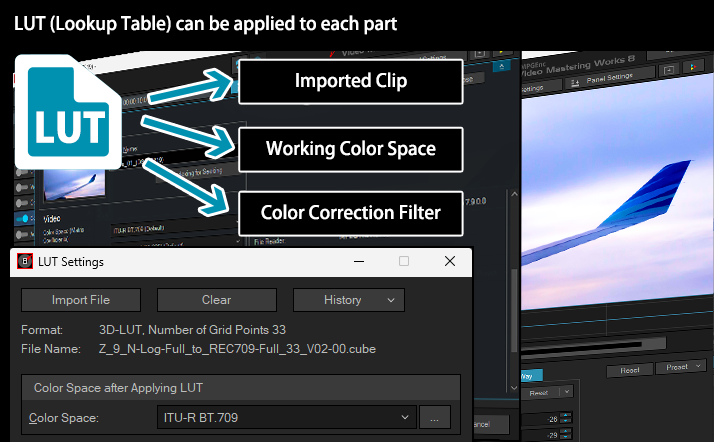Image resolution: width=714 pixels, height=442 pixels.
Task: Click the screen layout icon beside Panel Settings
Action: point(668,70)
